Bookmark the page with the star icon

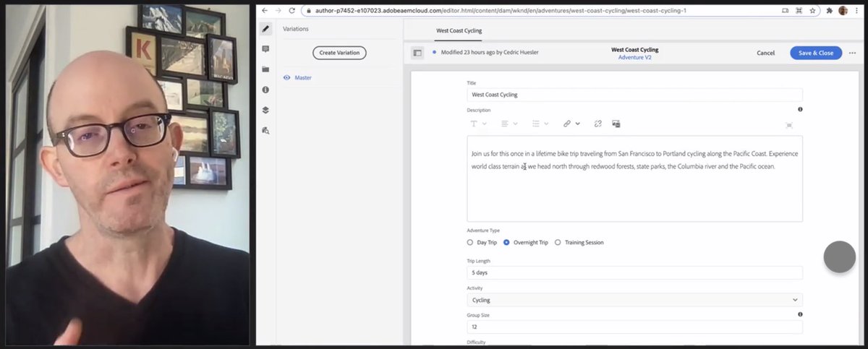(813, 11)
